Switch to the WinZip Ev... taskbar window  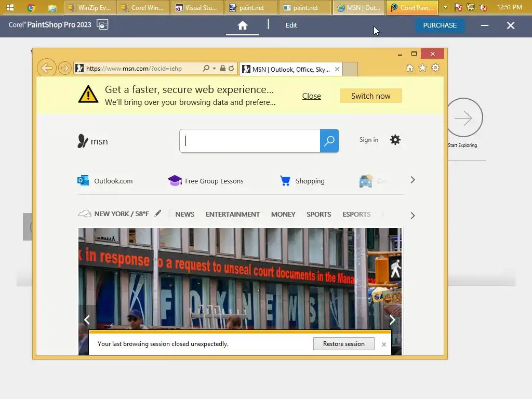click(90, 8)
